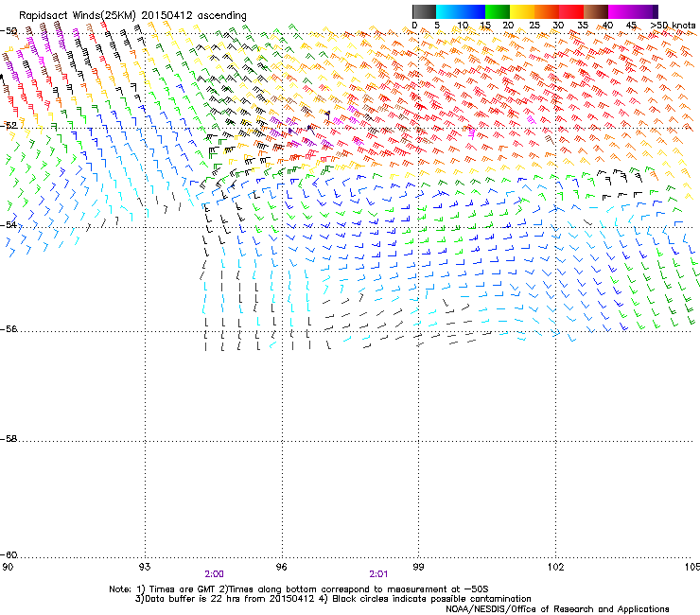Screen dimensions: 700x615
Task: Click the yellow 20-25 knots legend swatch
Action: point(522,11)
